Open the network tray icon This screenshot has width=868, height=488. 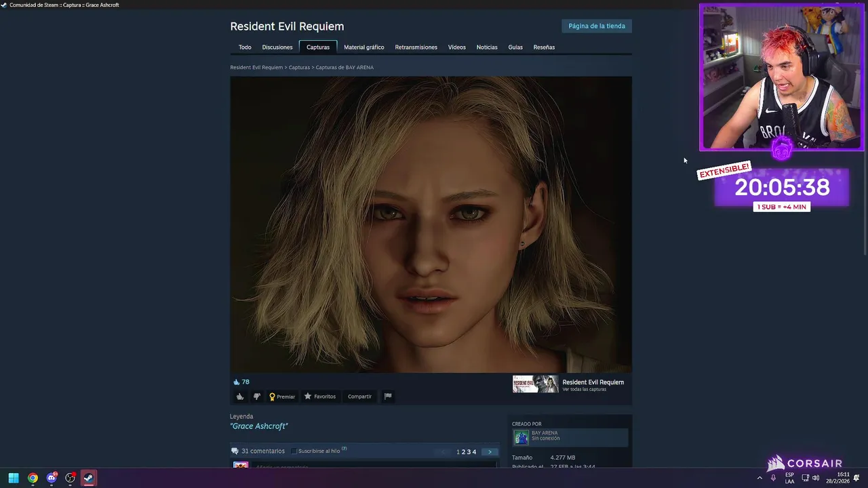click(x=805, y=478)
